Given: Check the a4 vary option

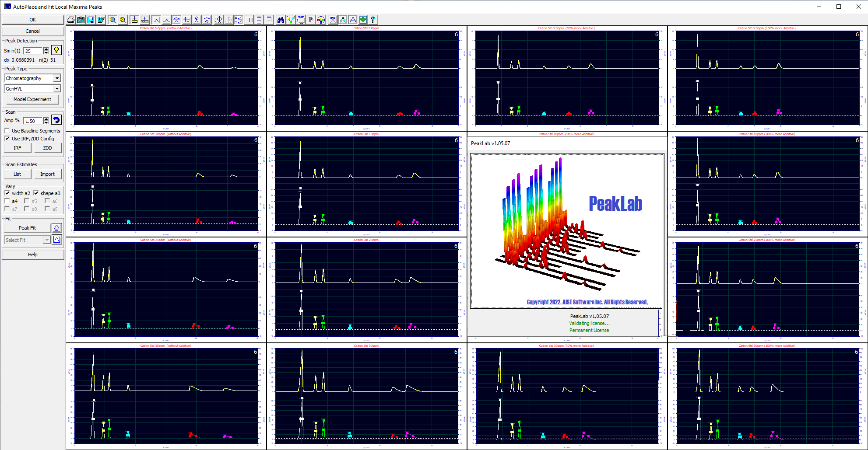Looking at the screenshot, I should click(x=7, y=201).
